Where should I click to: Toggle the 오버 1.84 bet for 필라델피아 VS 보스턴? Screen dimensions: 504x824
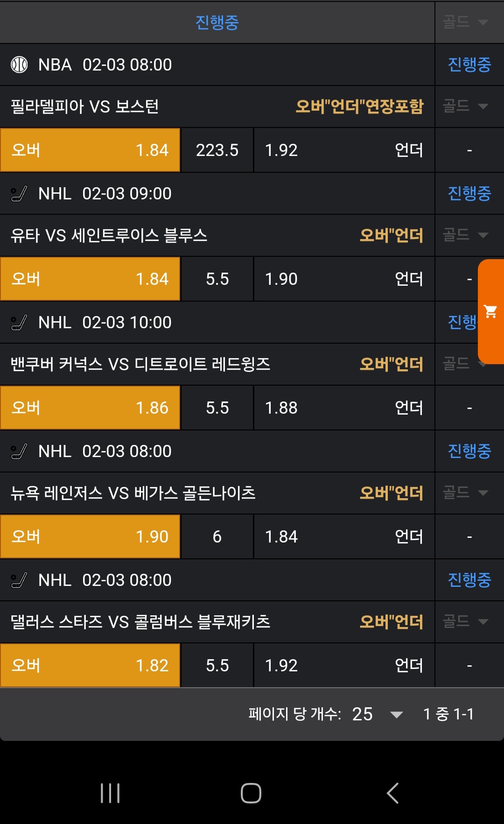coord(90,150)
